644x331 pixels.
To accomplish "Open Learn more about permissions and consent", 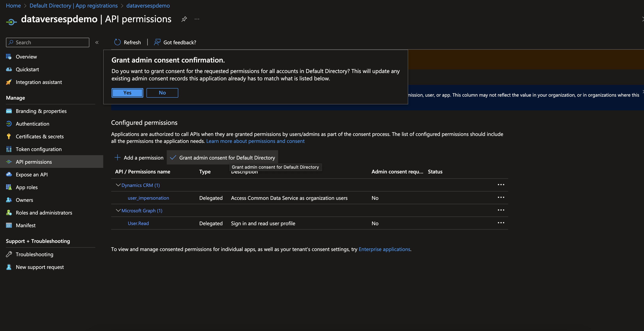I will [255, 141].
